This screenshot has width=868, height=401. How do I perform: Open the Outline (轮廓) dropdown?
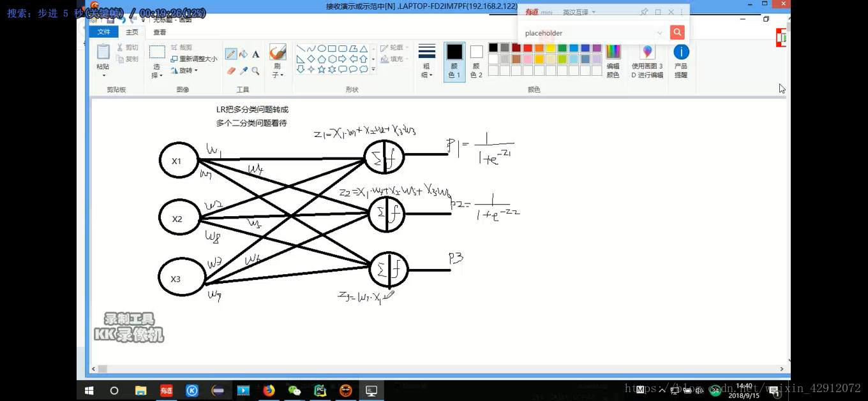point(394,48)
